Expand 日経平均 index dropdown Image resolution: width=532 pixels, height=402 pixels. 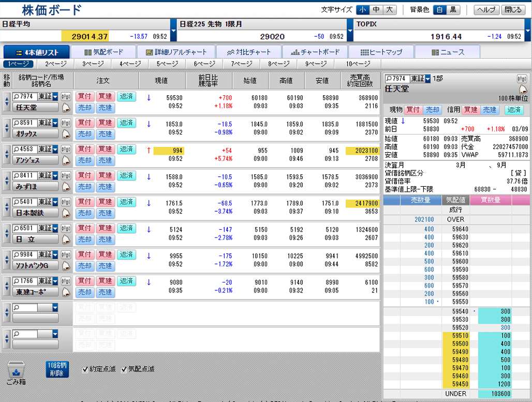(x=173, y=30)
